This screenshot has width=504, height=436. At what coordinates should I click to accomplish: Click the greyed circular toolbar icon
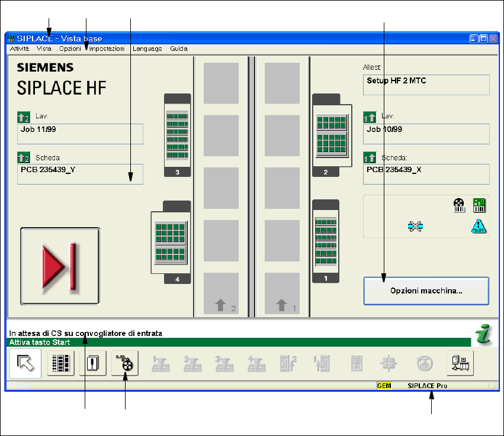425,364
